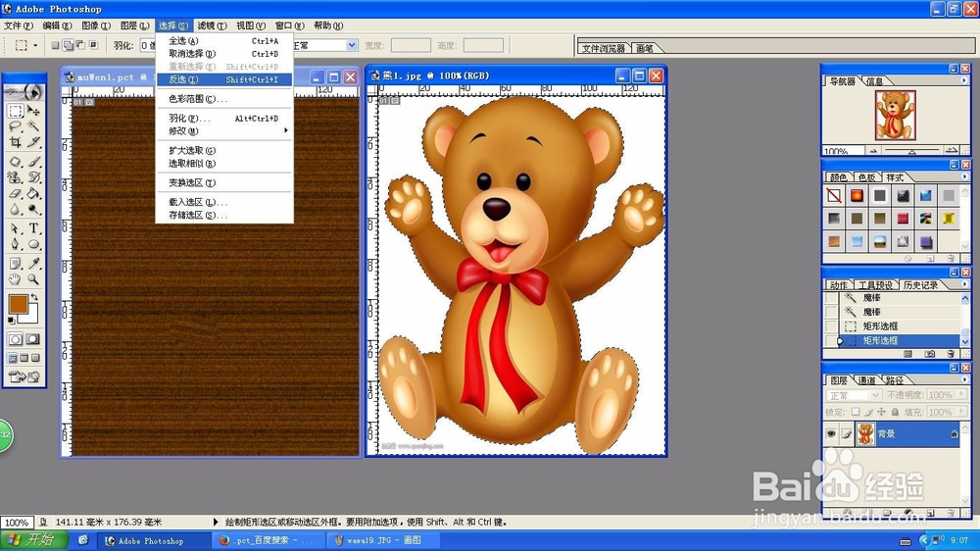Open layer blend mode dropdown in Layers panel
The height and width of the screenshot is (551, 980).
point(874,395)
